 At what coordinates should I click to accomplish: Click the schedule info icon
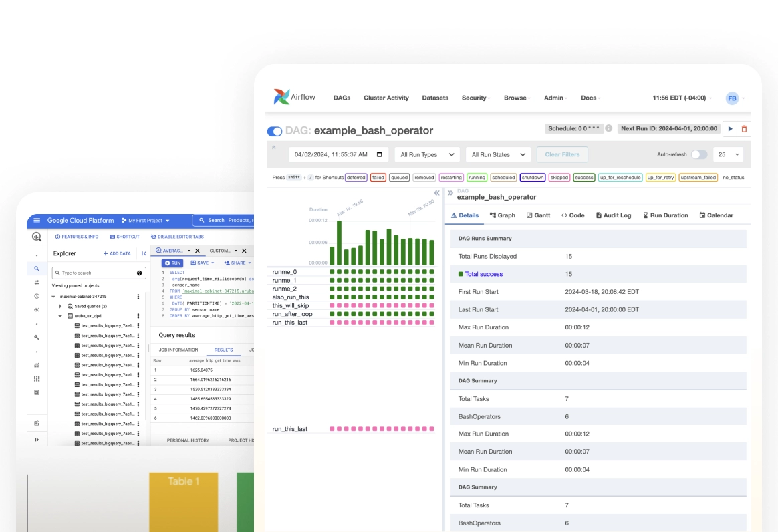tap(608, 128)
